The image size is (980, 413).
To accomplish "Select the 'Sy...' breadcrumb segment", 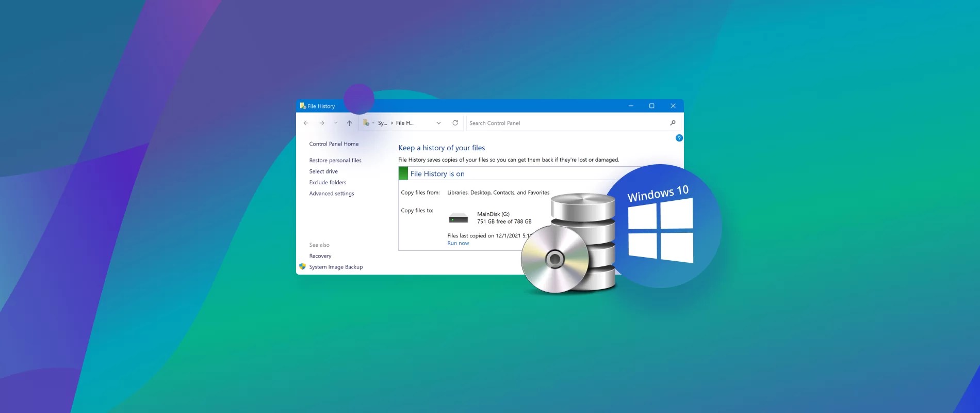I will 382,123.
